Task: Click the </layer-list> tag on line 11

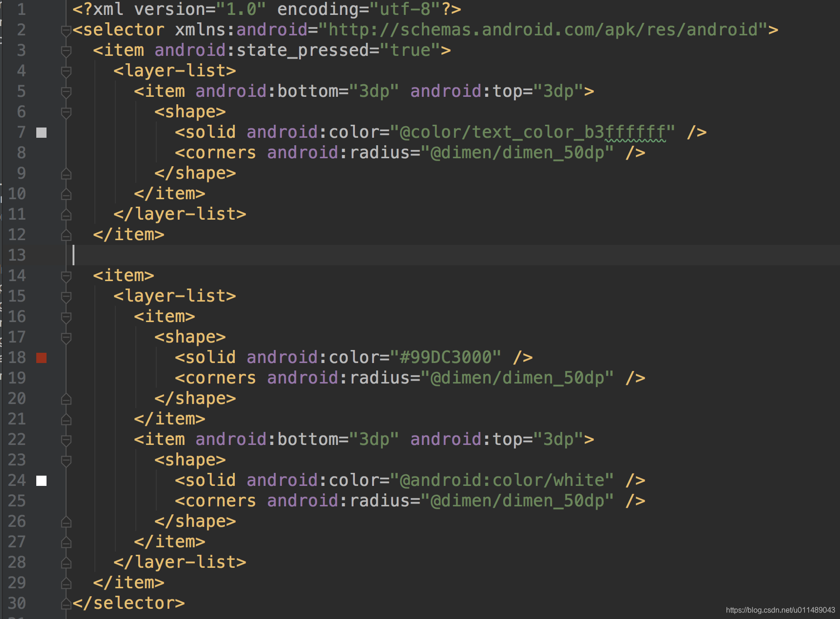Action: tap(180, 214)
